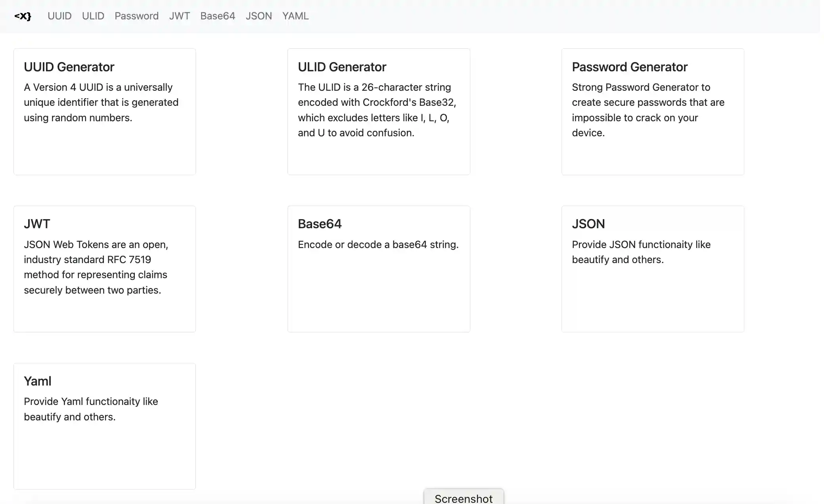The height and width of the screenshot is (504, 824).
Task: Open the JWT navbar link
Action: coord(179,16)
